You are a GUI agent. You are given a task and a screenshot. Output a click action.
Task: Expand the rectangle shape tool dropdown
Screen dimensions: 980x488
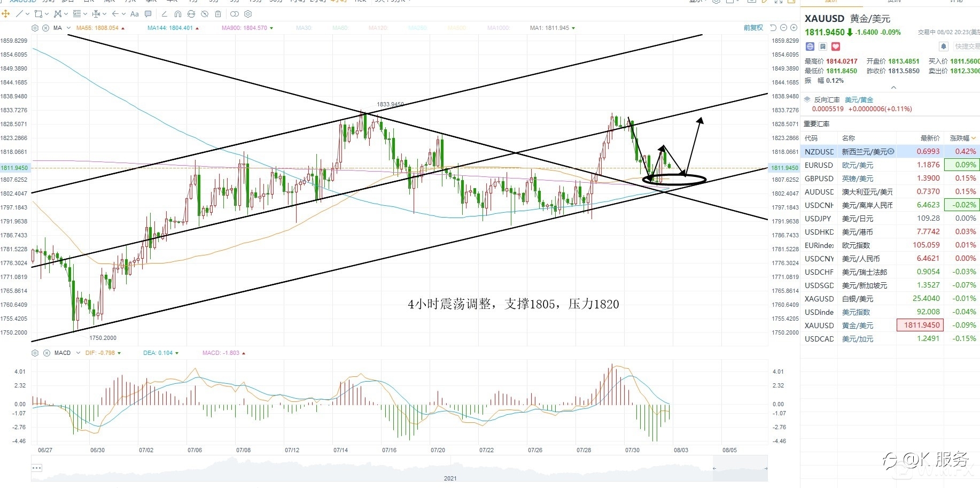point(47,14)
